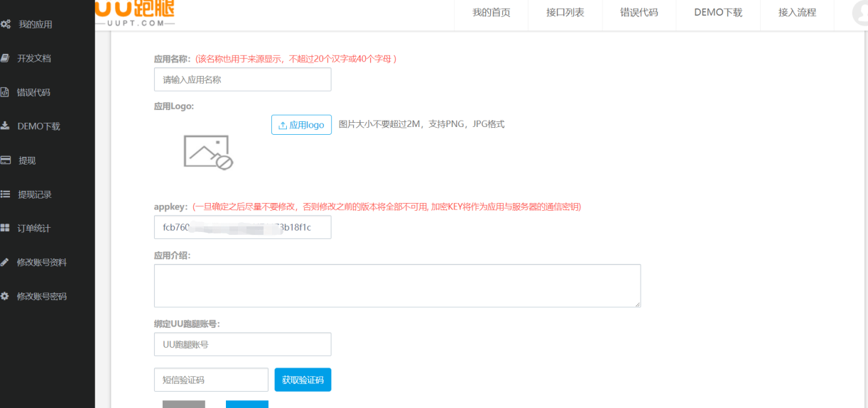Focus the UU跑腿账号 input field

pos(243,344)
